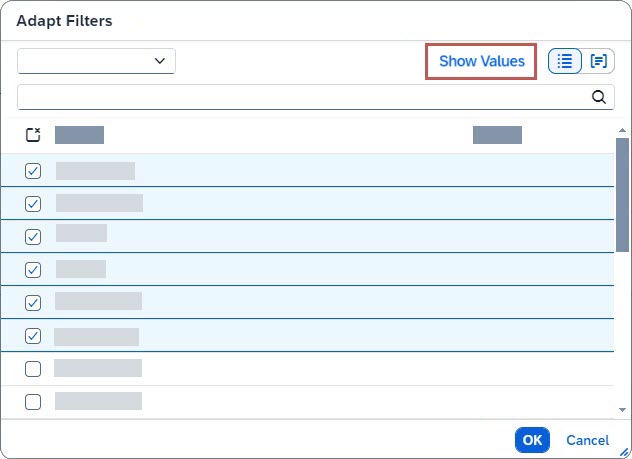632x459 pixels.
Task: Click deselect all icon in header
Action: click(x=33, y=135)
